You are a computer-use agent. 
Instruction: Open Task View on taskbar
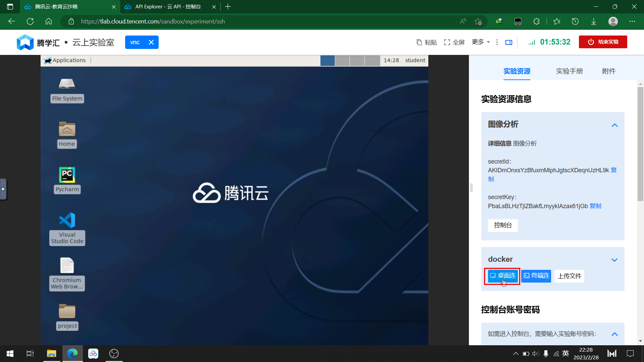point(30,354)
